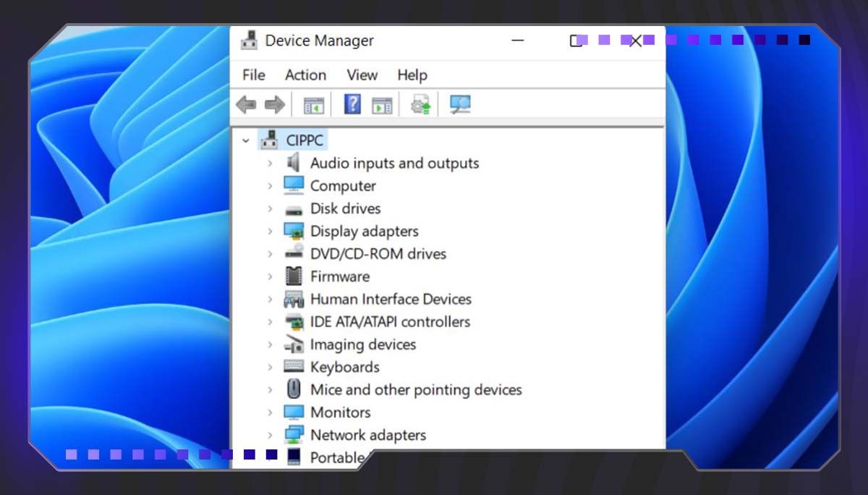
Task: Expand the Network adapters category
Action: (270, 436)
